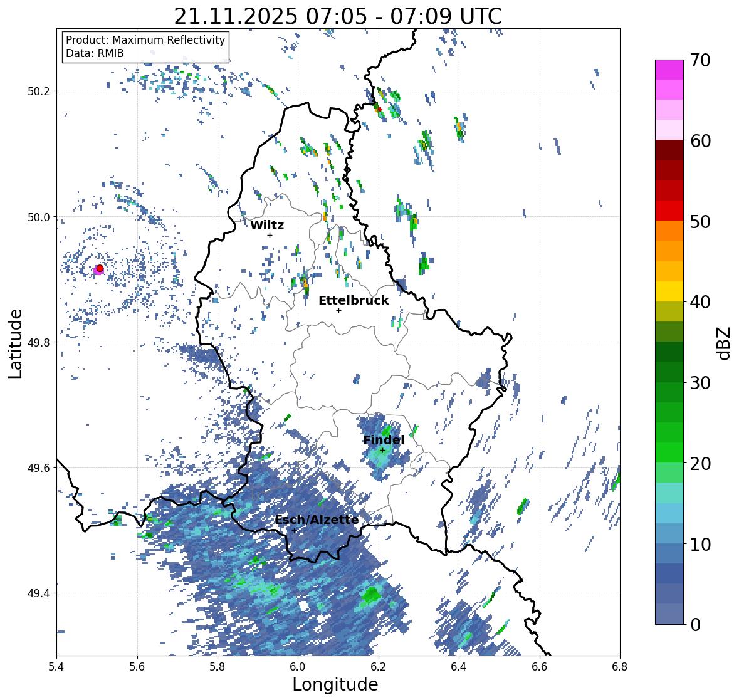Image resolution: width=739 pixels, height=700 pixels.
Task: Click the latitude tick label 50.0
Action: pos(39,217)
